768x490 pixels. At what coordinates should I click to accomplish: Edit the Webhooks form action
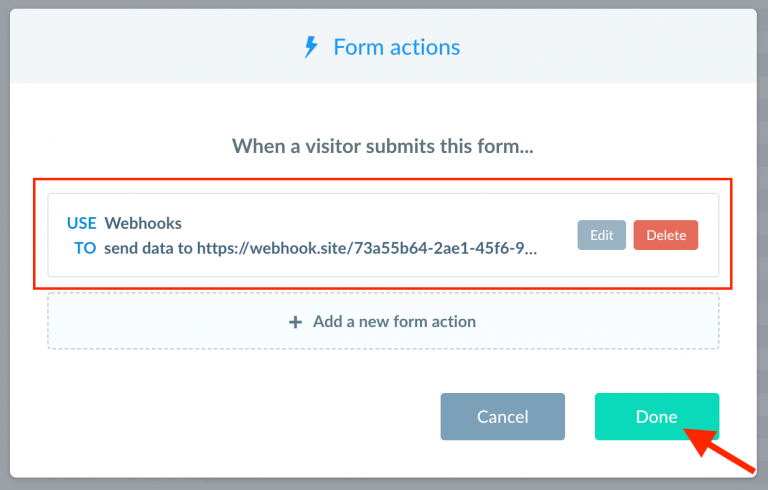pyautogui.click(x=601, y=235)
